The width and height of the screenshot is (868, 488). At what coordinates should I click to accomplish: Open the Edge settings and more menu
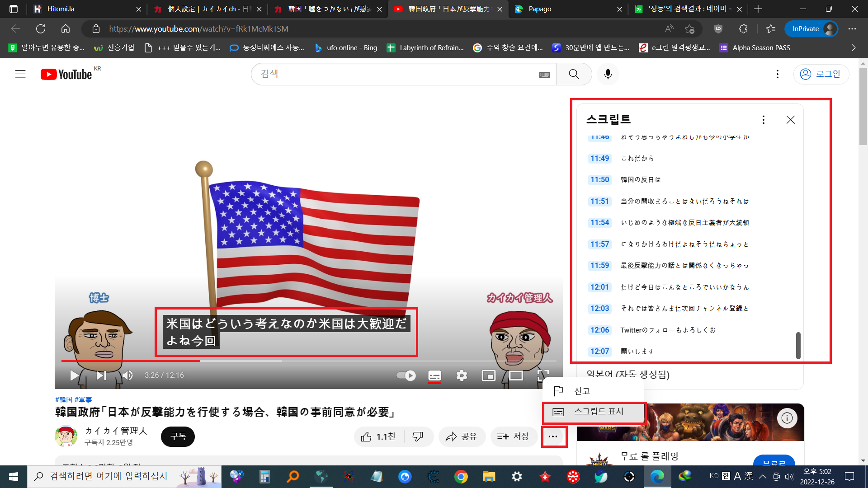[x=852, y=29]
